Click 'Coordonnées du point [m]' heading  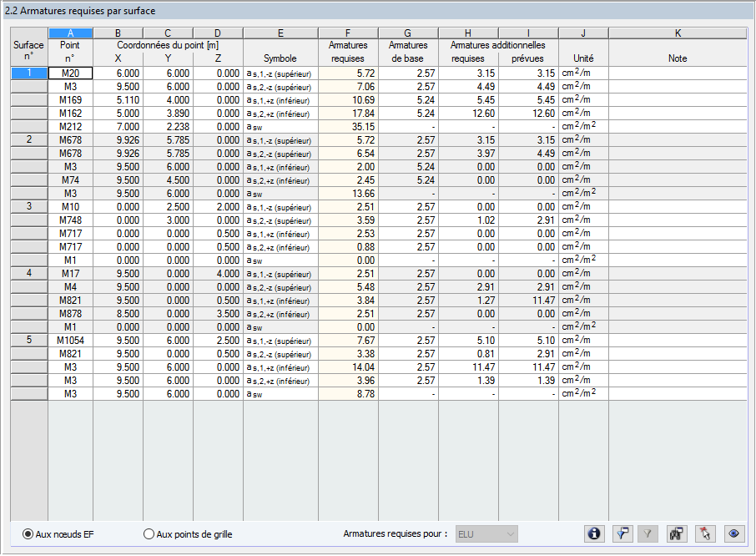pos(168,45)
